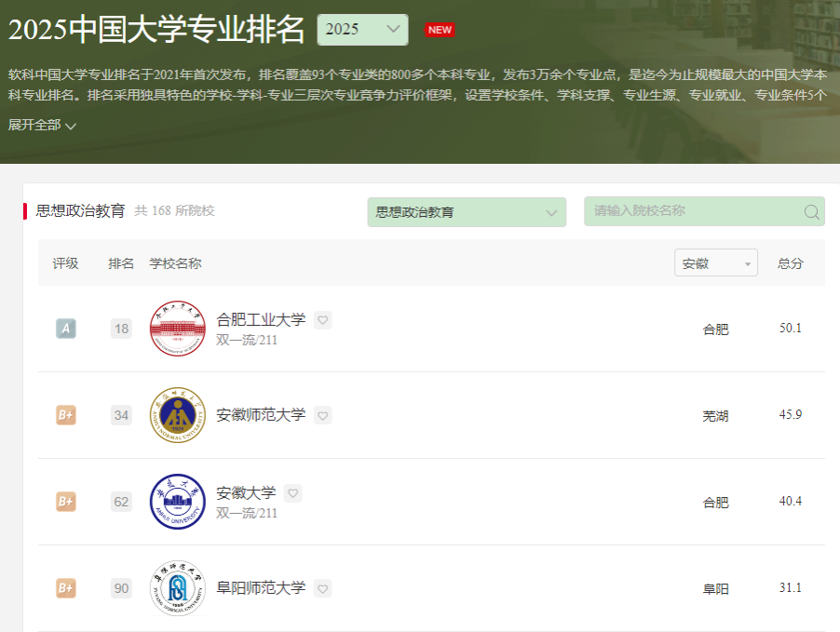Click the Fuyang Normal University logo
The width and height of the screenshot is (840, 632).
point(177,588)
